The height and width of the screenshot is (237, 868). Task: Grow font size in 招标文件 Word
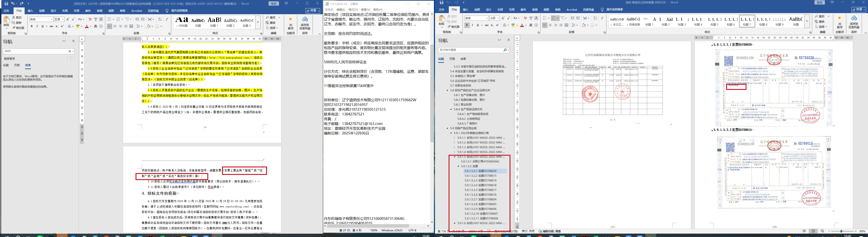pyautogui.click(x=68, y=19)
